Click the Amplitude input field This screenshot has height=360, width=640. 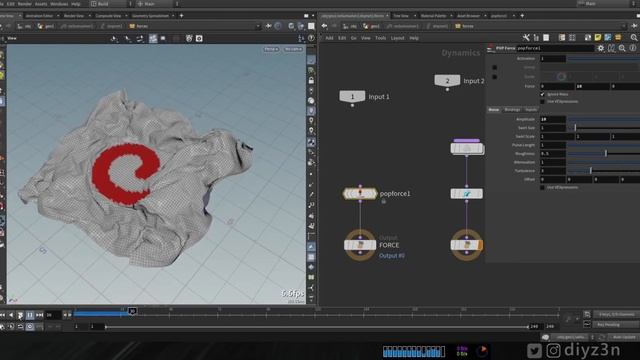[553, 119]
